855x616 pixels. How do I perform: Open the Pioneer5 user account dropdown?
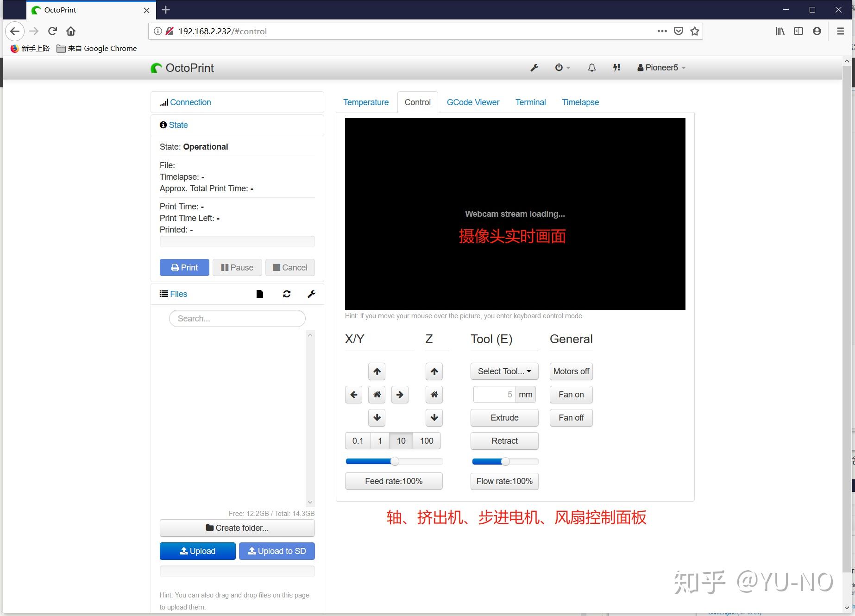pos(661,68)
